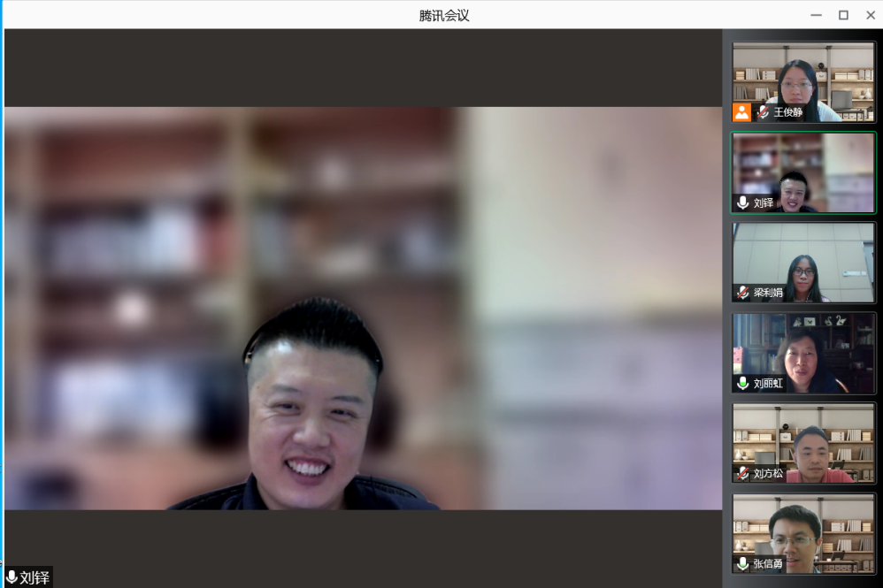883x588 pixels.
Task: Click the orange host icon on 王俊静's tile
Action: tap(741, 112)
